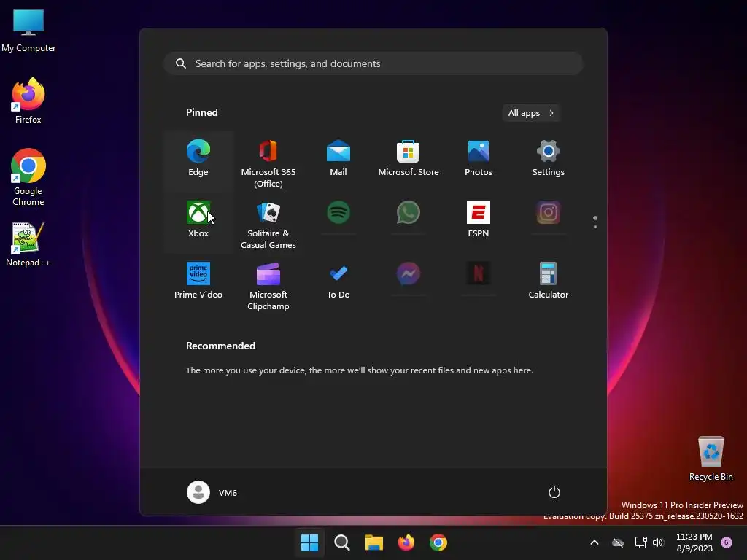
Task: Click the Instagram pinned icon
Action: tap(549, 212)
